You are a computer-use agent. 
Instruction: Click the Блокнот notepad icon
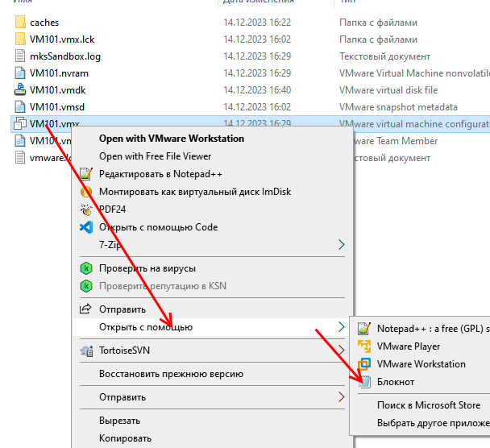[x=364, y=382]
